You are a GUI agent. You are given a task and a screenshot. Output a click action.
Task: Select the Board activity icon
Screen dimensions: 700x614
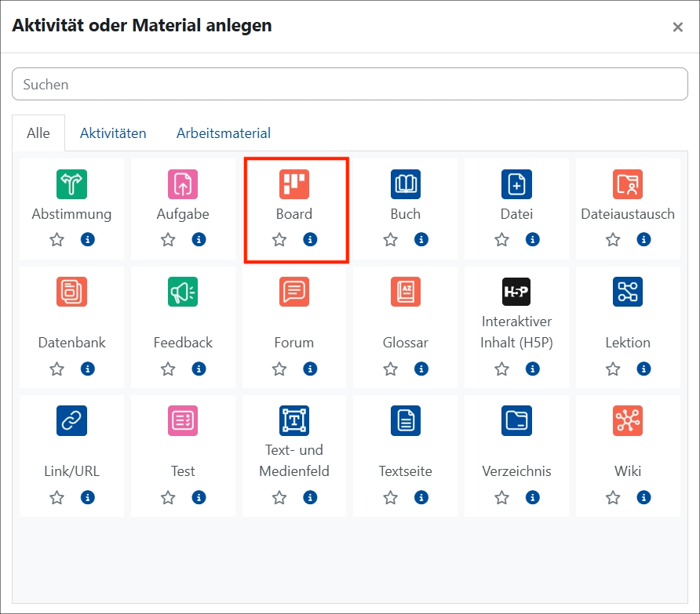[296, 185]
